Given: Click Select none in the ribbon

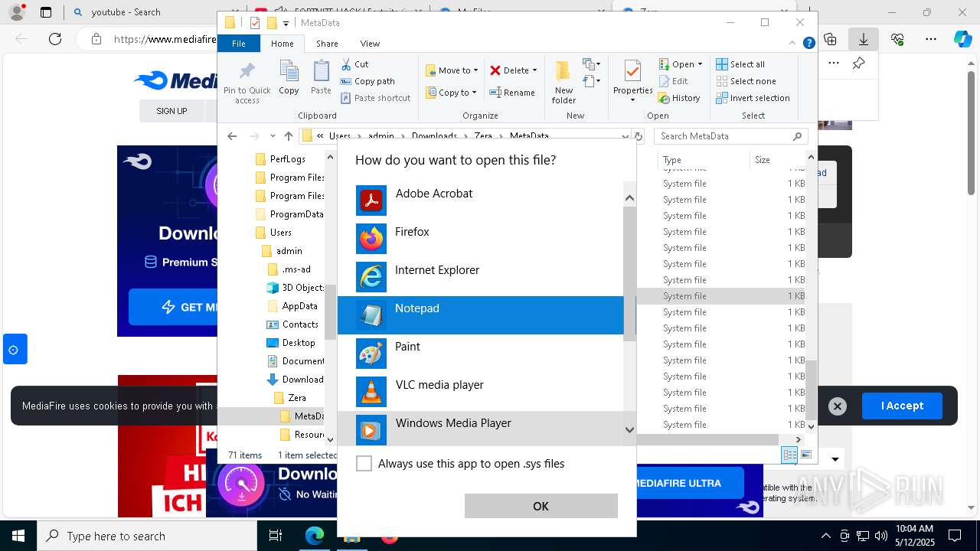Looking at the screenshot, I should click(x=746, y=81).
